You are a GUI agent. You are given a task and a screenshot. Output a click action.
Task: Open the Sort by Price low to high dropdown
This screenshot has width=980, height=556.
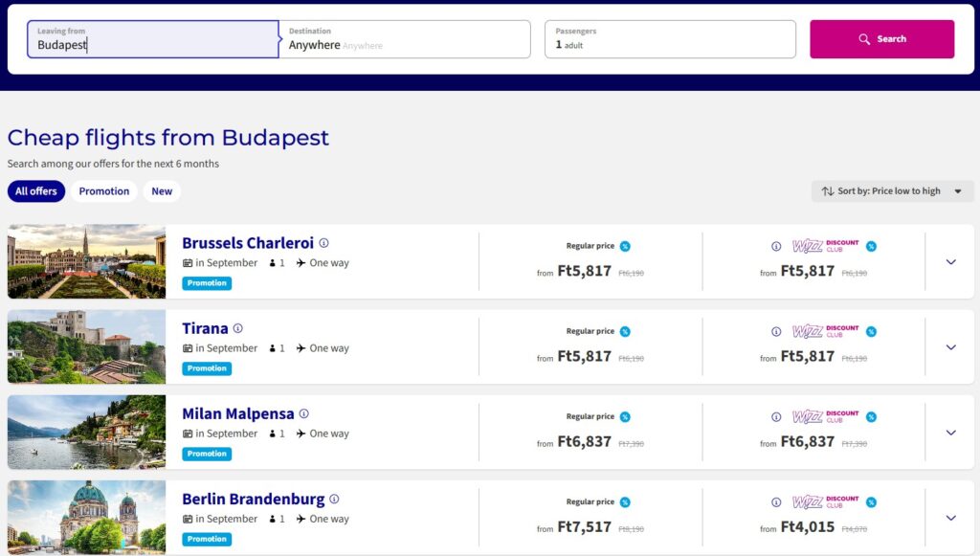(x=892, y=191)
